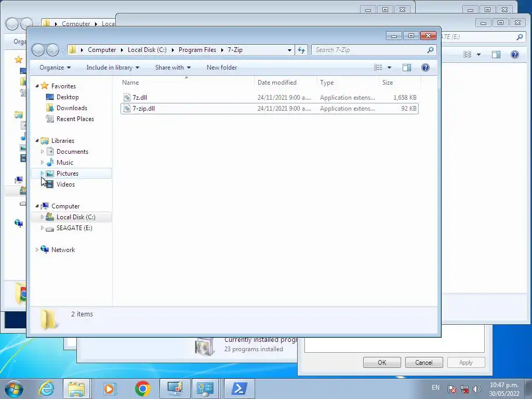This screenshot has height=399, width=532.
Task: Expand the Documents library node
Action: (42, 152)
